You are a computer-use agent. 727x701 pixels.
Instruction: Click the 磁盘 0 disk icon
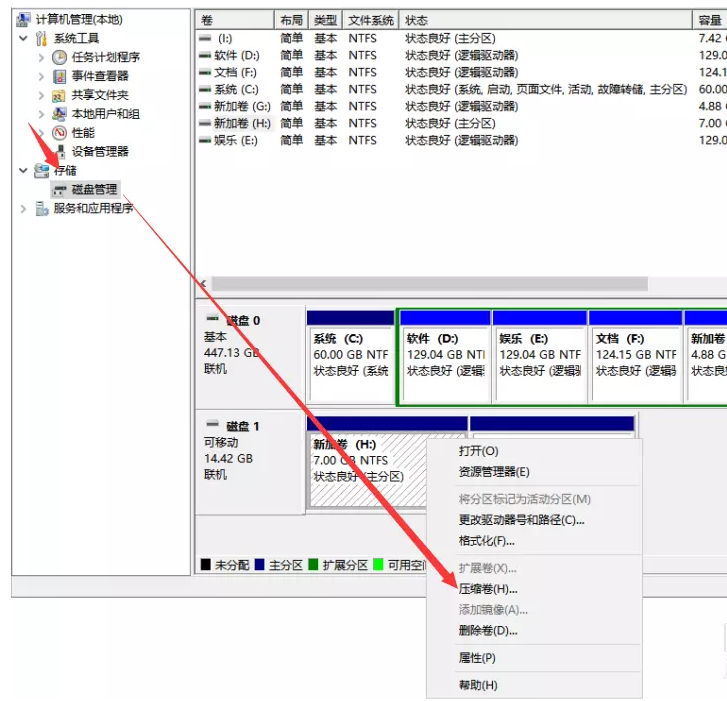pos(212,318)
